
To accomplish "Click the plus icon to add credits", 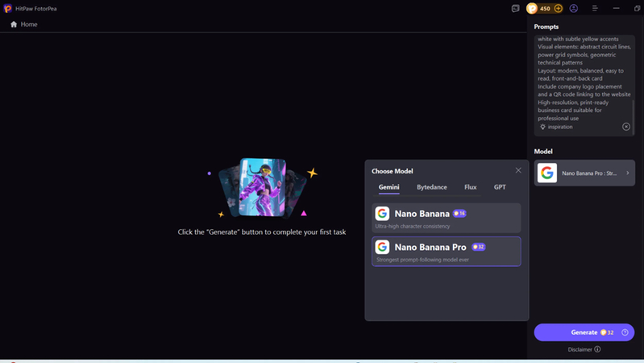I will [558, 8].
